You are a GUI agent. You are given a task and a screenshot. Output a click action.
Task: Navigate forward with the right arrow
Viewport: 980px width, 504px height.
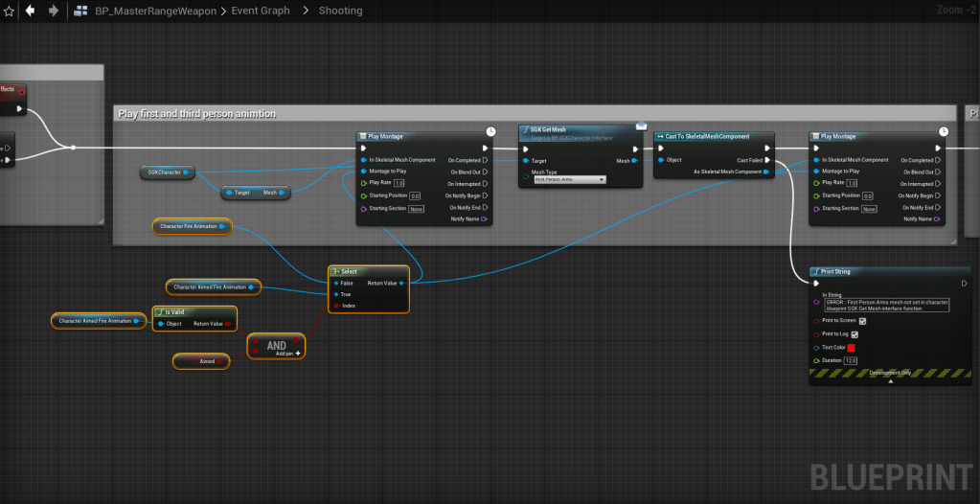[x=53, y=11]
